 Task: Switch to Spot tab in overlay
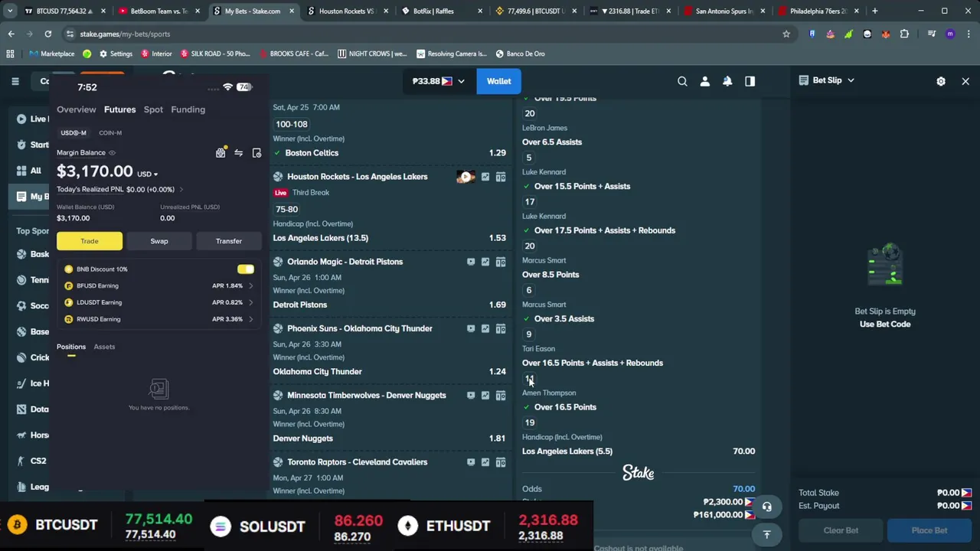click(x=153, y=109)
